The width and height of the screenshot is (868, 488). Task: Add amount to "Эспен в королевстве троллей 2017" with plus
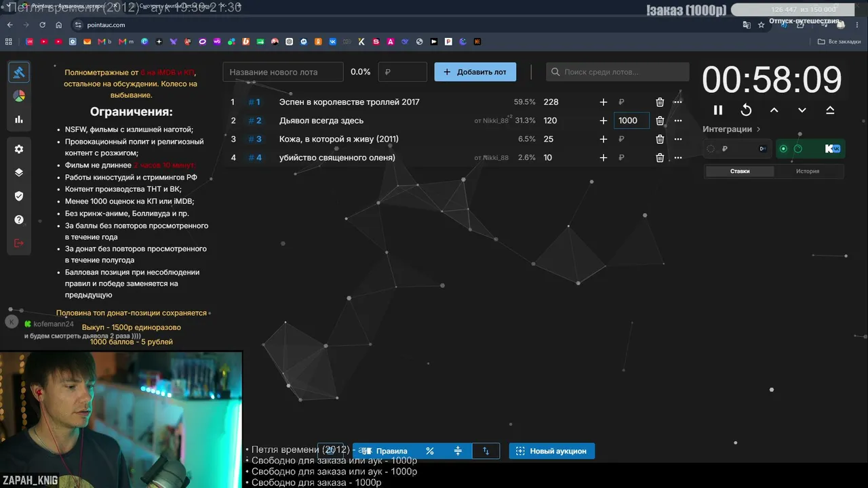pyautogui.click(x=604, y=102)
